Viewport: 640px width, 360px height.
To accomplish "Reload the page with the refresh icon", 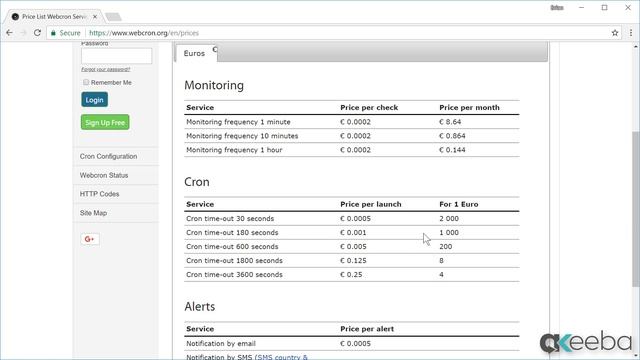I will [x=37, y=33].
